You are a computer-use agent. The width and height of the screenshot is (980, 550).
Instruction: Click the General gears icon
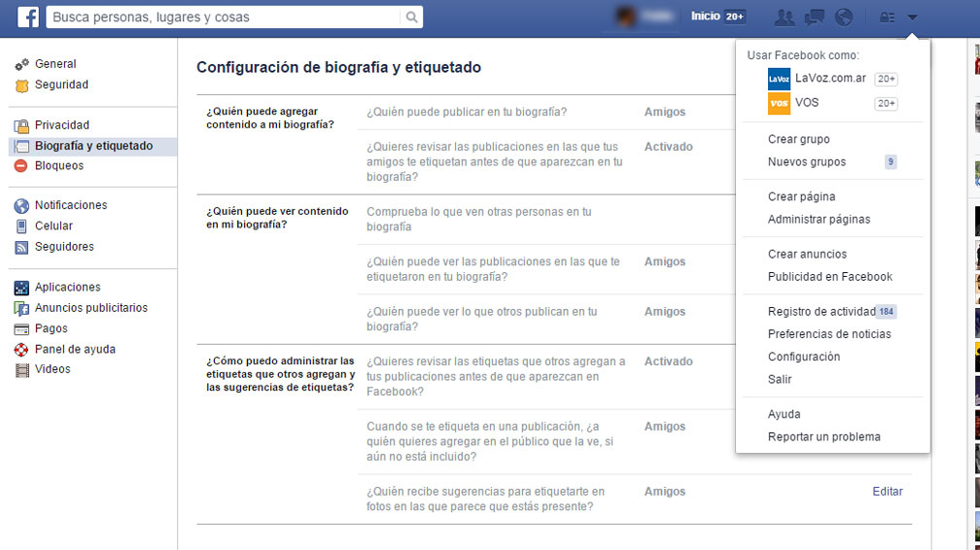click(x=21, y=64)
